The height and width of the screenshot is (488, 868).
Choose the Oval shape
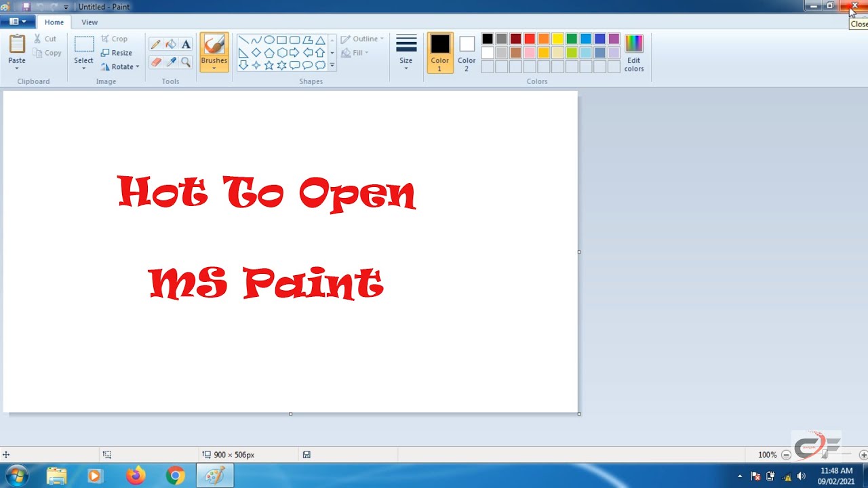[269, 40]
